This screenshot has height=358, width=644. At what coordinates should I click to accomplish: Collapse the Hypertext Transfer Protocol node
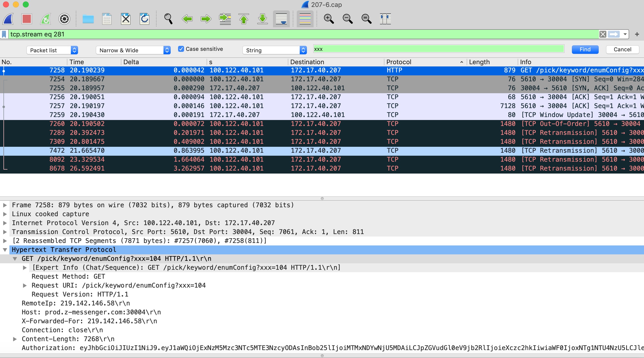pos(5,250)
